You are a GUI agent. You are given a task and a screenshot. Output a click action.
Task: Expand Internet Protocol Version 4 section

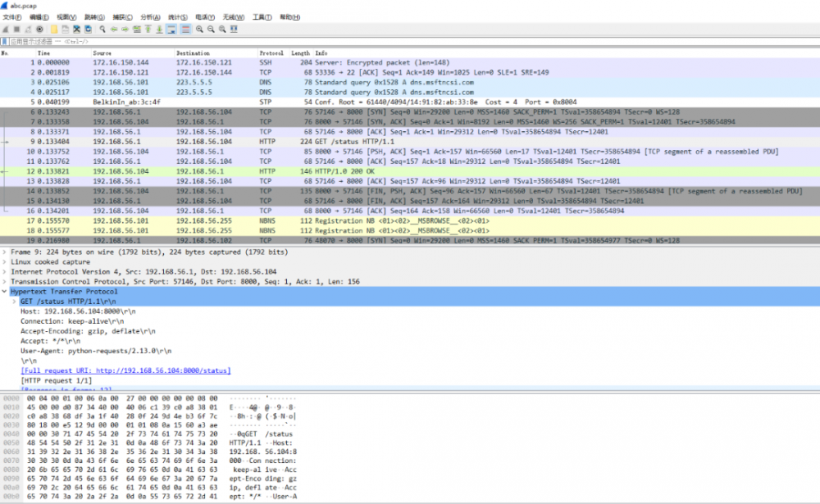coord(5,272)
